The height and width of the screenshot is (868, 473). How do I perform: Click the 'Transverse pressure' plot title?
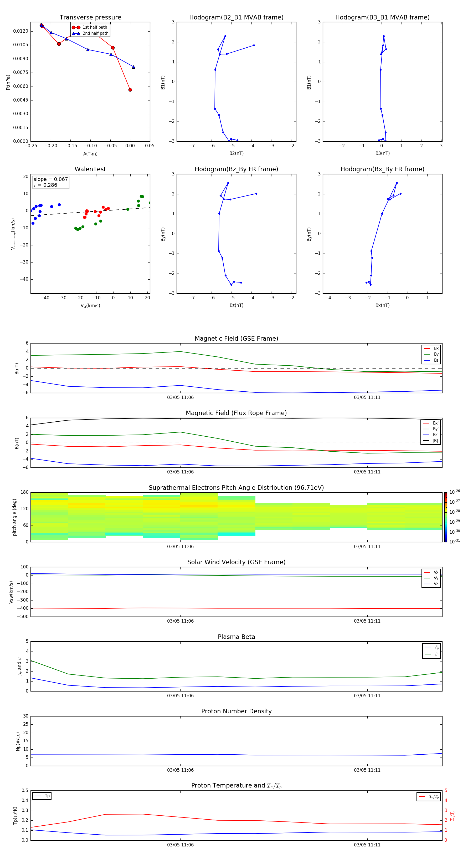click(90, 17)
